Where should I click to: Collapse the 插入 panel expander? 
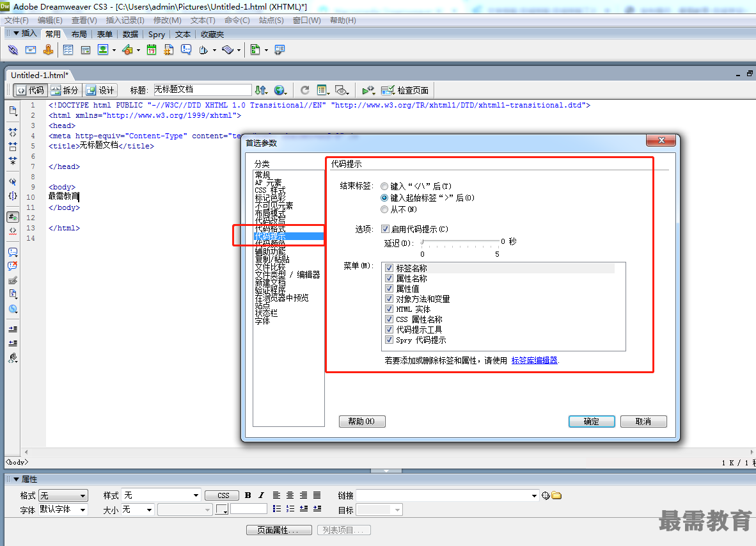coord(17,33)
